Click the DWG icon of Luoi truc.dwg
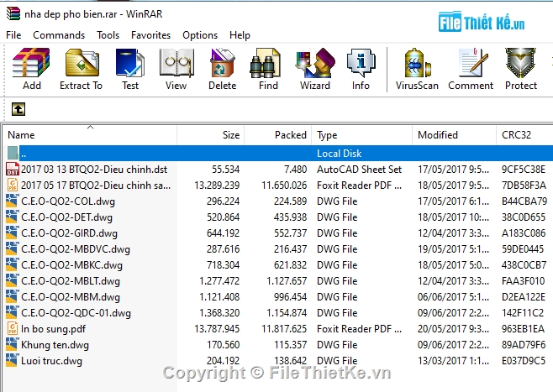The width and height of the screenshot is (553, 392). pos(12,361)
